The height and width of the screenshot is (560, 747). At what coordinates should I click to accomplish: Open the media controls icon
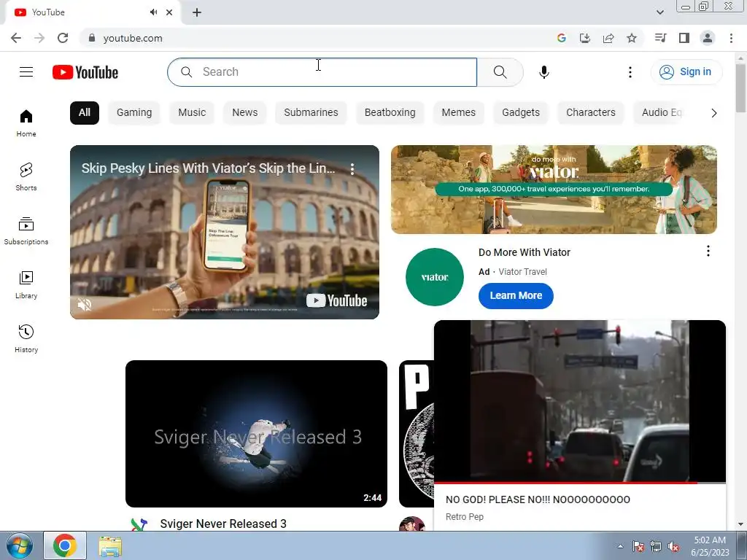click(661, 38)
